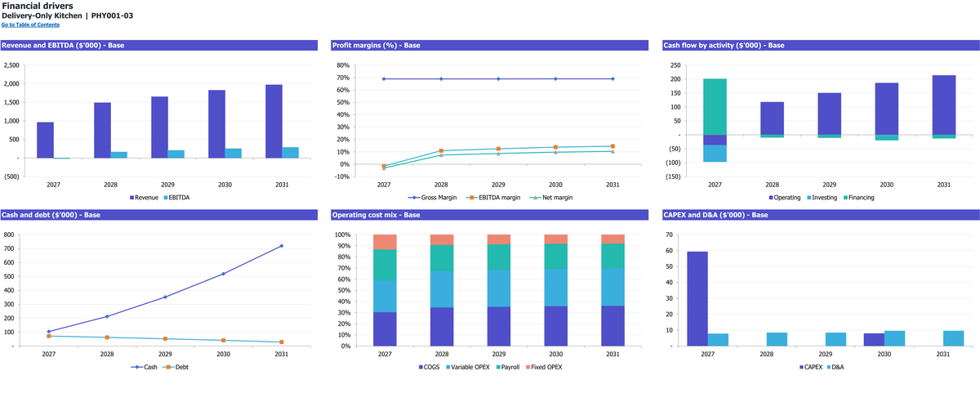Screen dimensions: 980x411
Task: Click the Financing legend swatch
Action: (x=847, y=198)
